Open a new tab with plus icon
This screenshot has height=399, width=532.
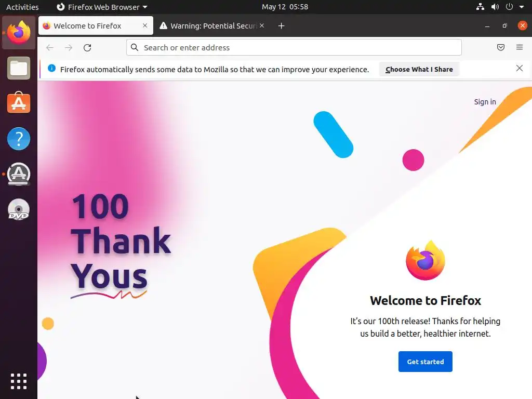[x=281, y=26]
